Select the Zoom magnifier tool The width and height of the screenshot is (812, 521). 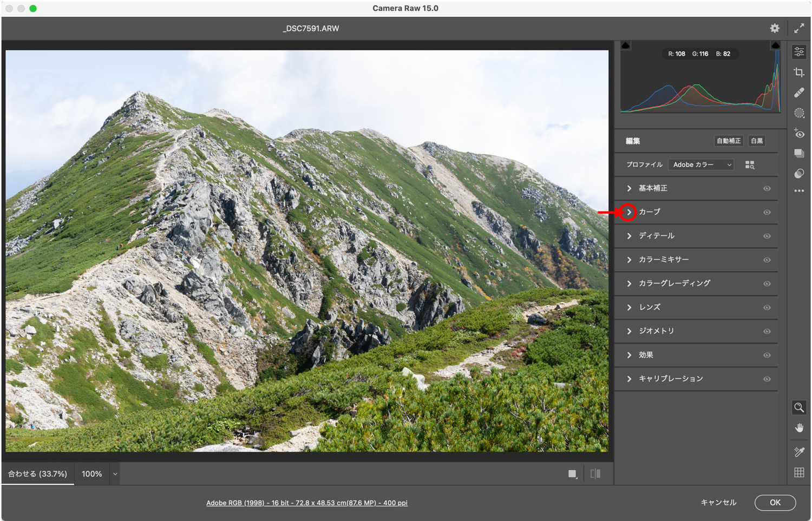[x=799, y=407]
